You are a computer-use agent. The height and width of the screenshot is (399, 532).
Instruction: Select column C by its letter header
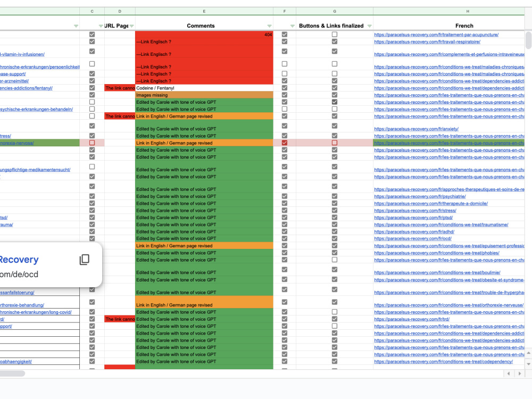[92, 11]
